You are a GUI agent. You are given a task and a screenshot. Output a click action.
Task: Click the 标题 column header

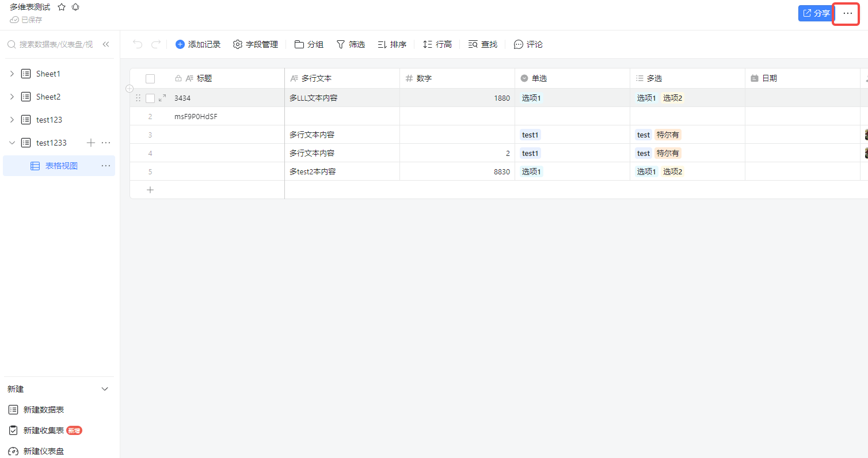(227, 78)
